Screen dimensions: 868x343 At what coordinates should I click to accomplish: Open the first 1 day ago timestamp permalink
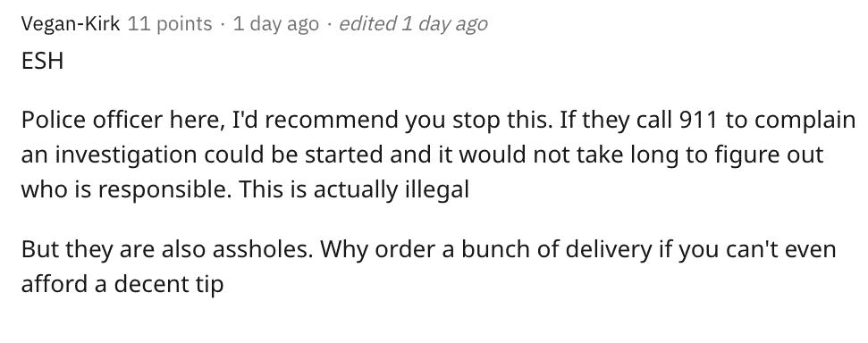276,24
